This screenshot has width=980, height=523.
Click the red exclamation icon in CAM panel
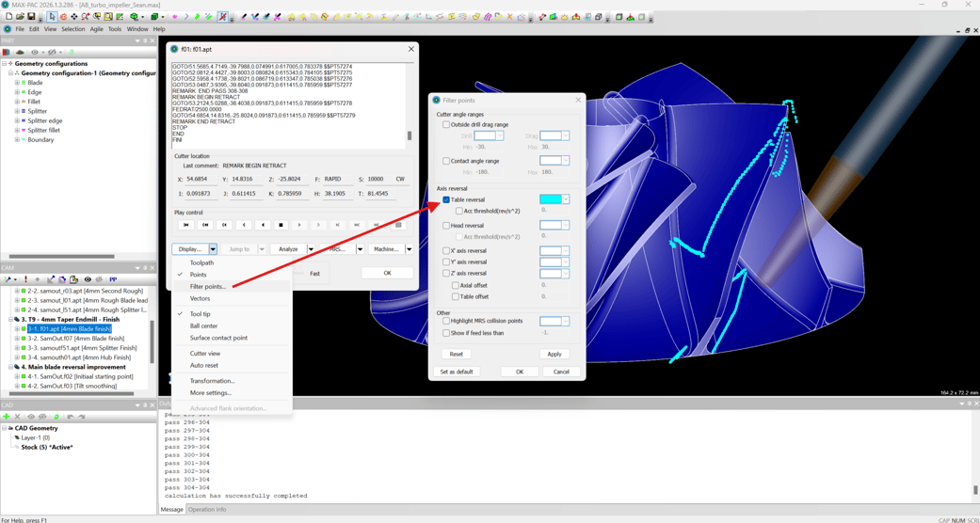[25, 279]
